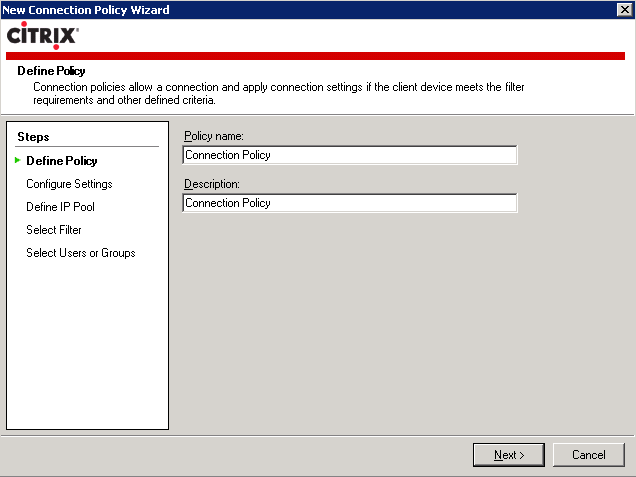
Task: Click the wizard title bar text
Action: [86, 10]
